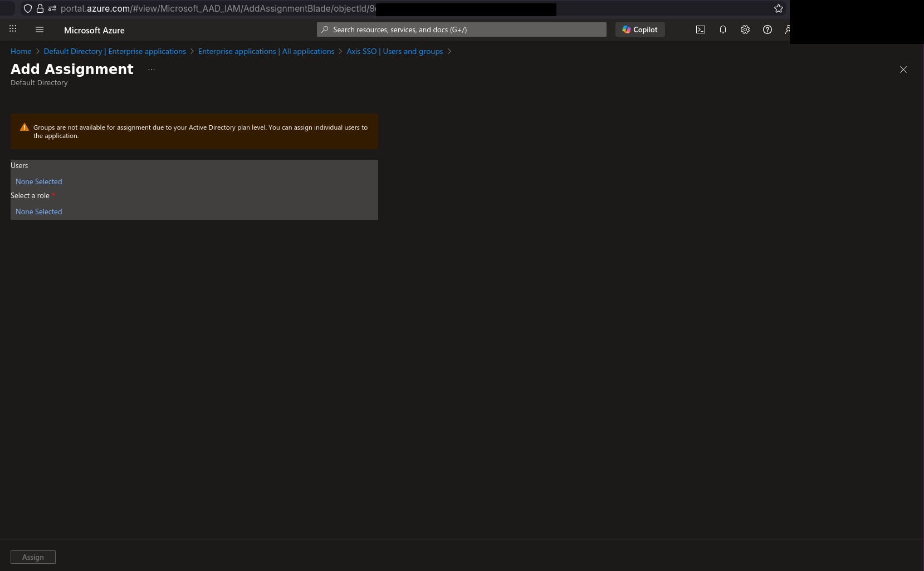924x571 pixels.
Task: Open Cloud Shell from the top bar
Action: [x=701, y=29]
